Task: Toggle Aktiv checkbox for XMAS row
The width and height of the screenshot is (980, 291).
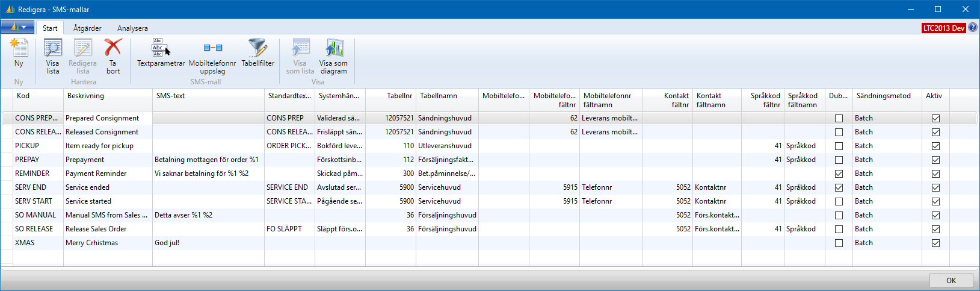Action: [x=935, y=243]
